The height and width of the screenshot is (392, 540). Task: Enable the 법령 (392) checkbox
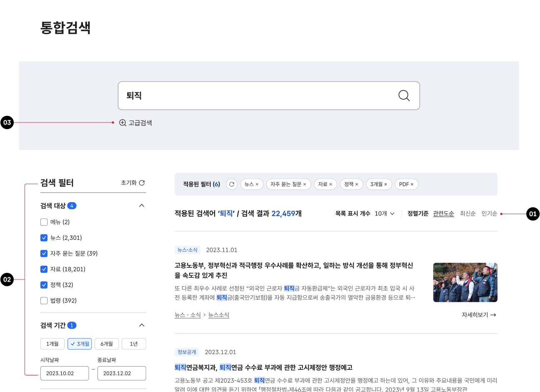click(44, 301)
